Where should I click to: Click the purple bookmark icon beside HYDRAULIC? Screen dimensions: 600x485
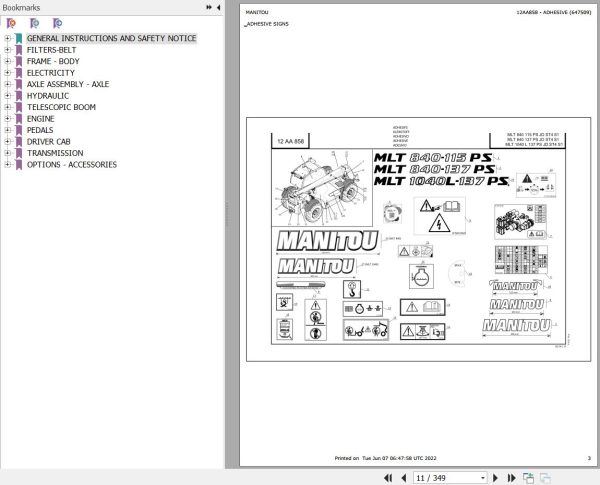click(x=19, y=96)
